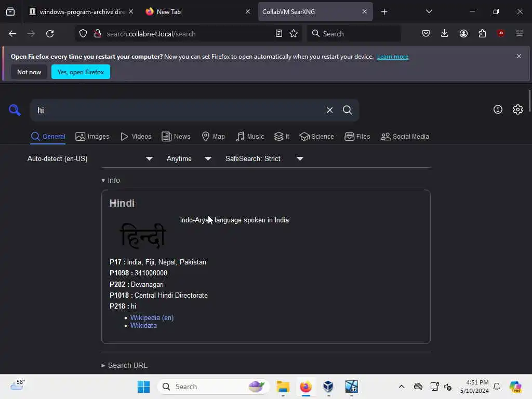Open File Explorer from the taskbar

pos(283,387)
